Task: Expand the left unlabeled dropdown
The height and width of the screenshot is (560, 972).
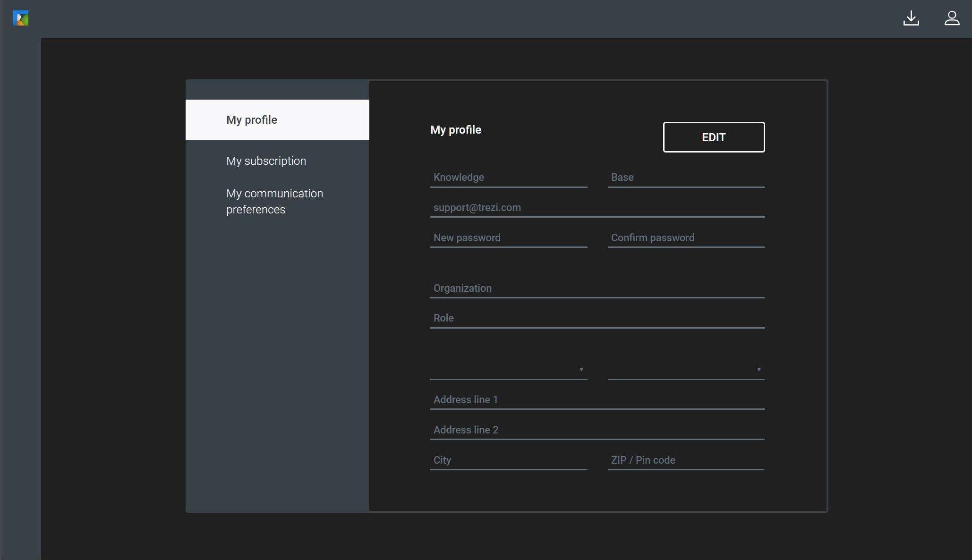Action: point(508,370)
